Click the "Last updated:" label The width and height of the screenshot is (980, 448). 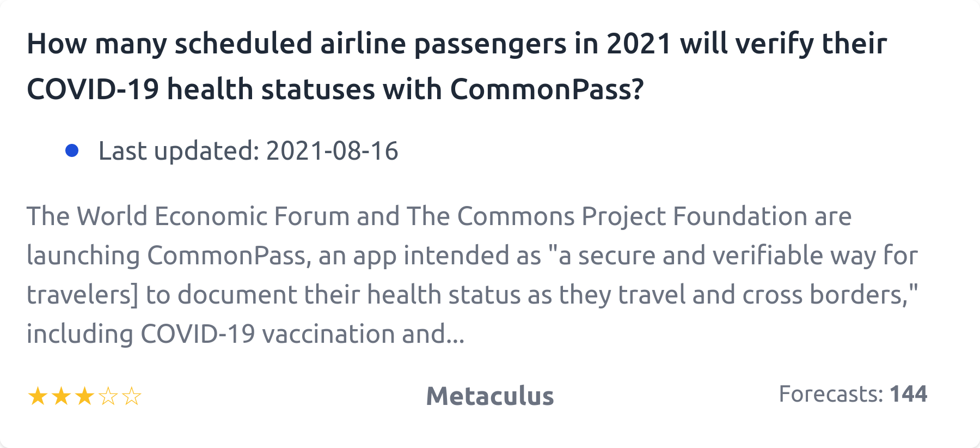click(x=179, y=151)
